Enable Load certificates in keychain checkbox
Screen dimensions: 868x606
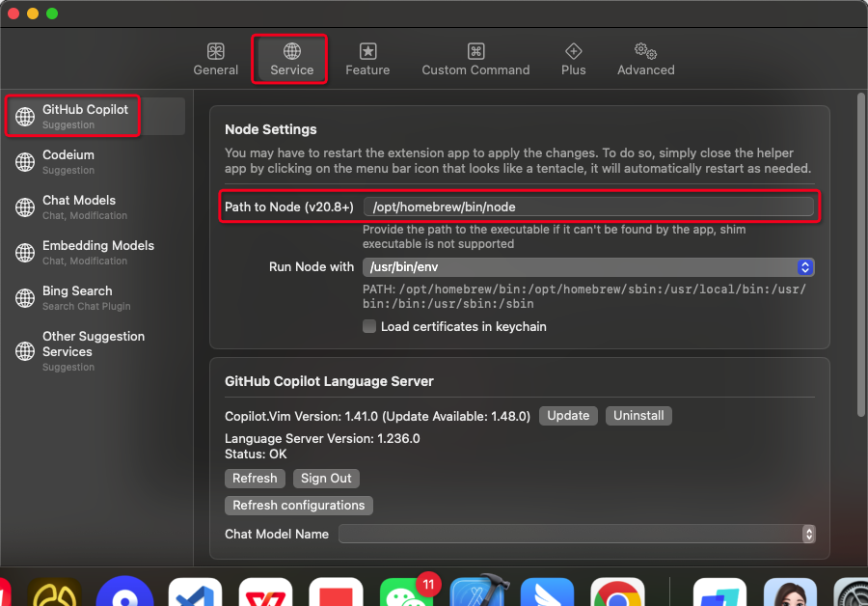(x=369, y=326)
